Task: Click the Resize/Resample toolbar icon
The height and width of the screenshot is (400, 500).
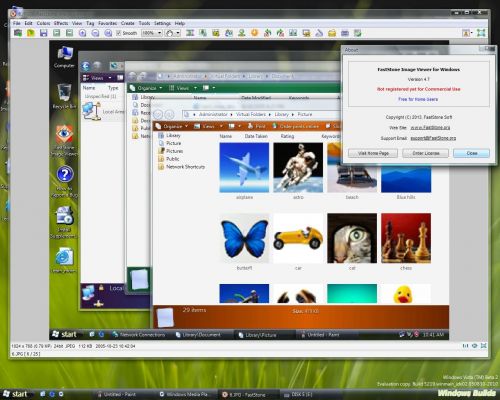Action: (x=203, y=33)
